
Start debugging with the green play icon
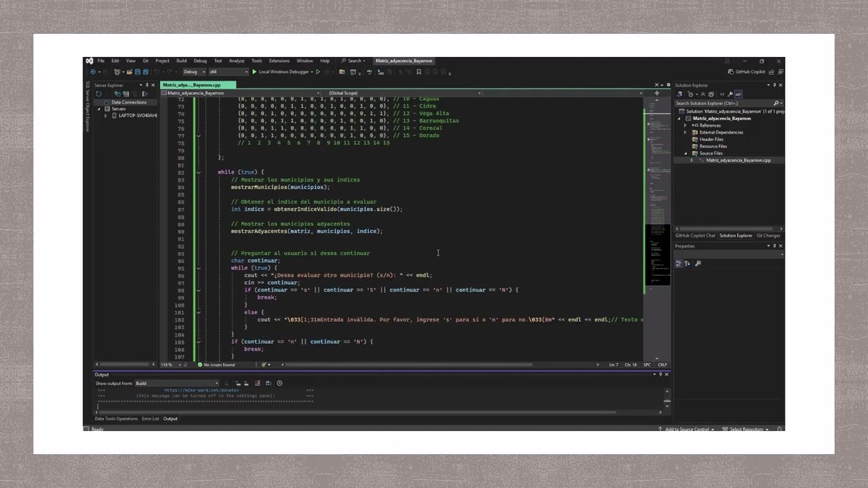click(254, 72)
